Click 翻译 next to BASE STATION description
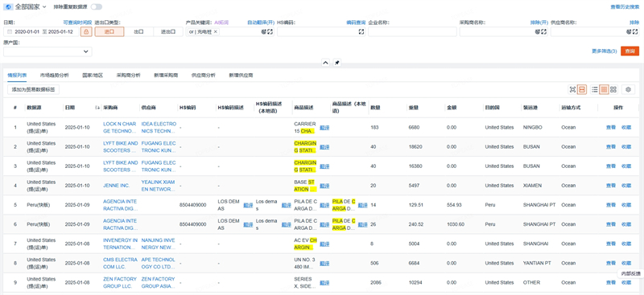The width and height of the screenshot is (644, 295). coord(324,186)
